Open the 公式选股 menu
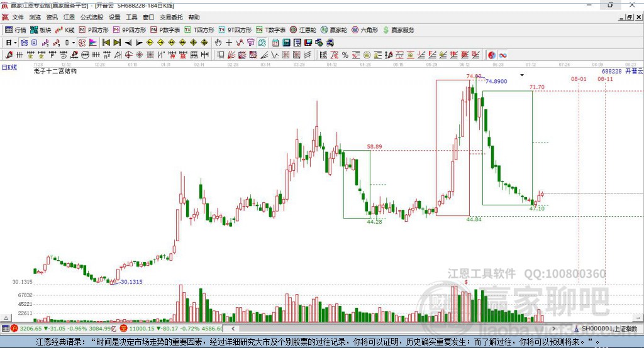Viewport: 644px width, 348px height. [x=92, y=17]
